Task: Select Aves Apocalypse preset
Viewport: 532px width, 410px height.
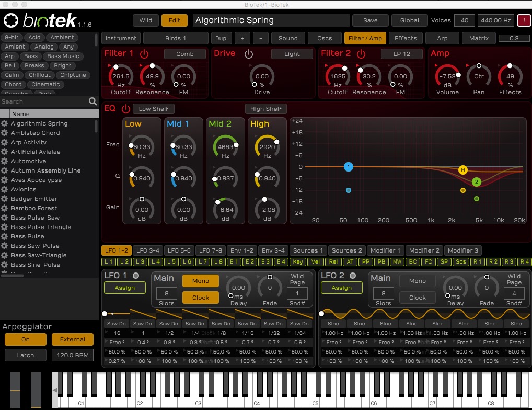Action: pyautogui.click(x=36, y=180)
